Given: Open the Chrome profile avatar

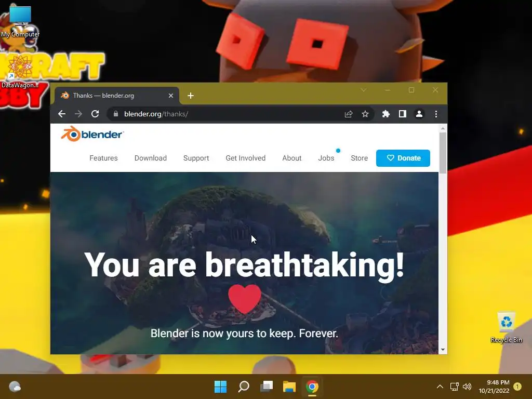Looking at the screenshot, I should 419,114.
